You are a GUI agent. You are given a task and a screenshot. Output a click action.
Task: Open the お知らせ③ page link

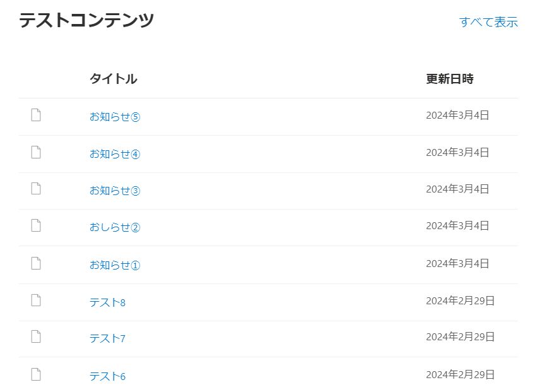115,191
